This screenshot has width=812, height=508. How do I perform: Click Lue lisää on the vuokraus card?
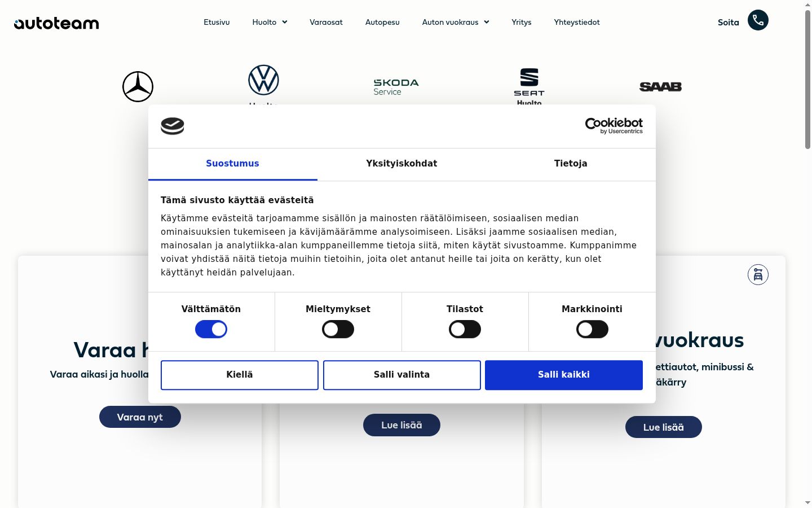(x=664, y=427)
